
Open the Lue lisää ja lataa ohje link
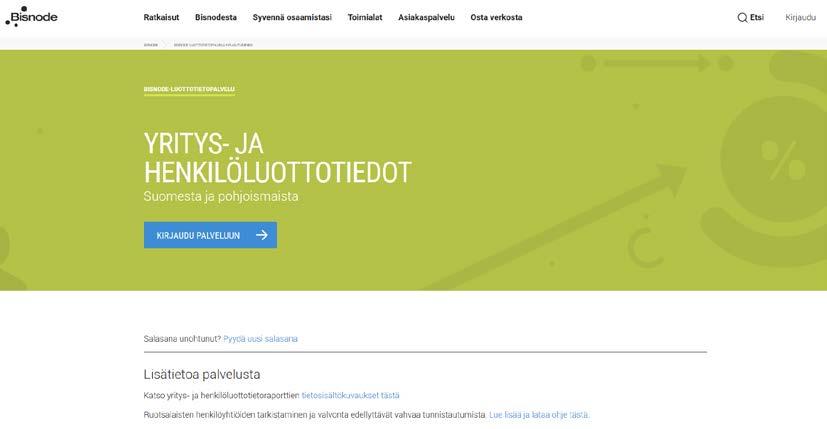539,415
